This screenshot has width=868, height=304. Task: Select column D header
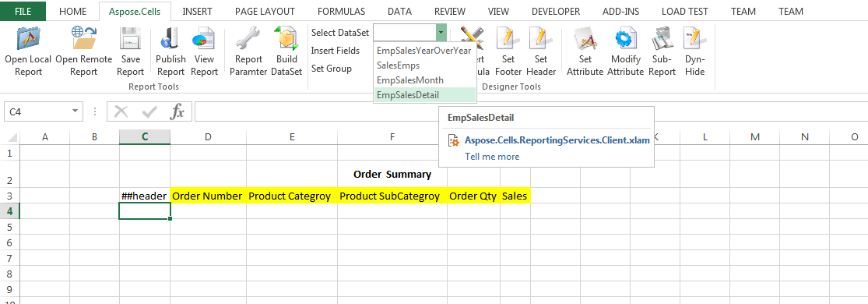pyautogui.click(x=208, y=136)
